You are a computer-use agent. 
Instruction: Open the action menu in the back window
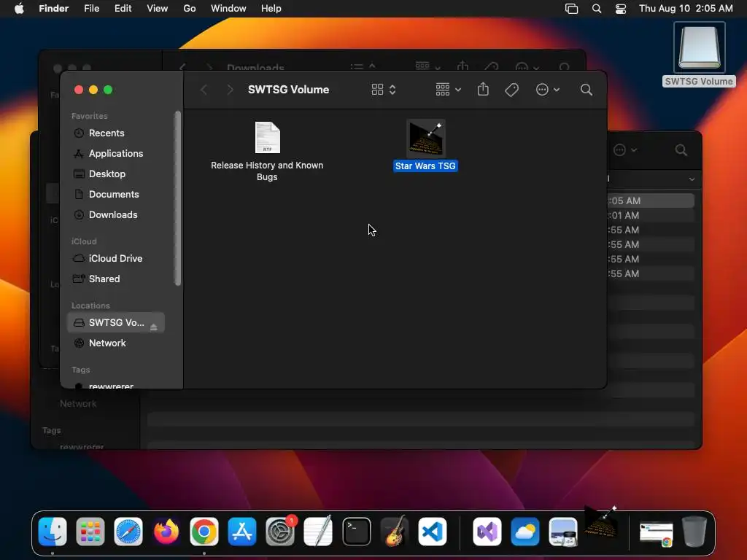tap(624, 150)
